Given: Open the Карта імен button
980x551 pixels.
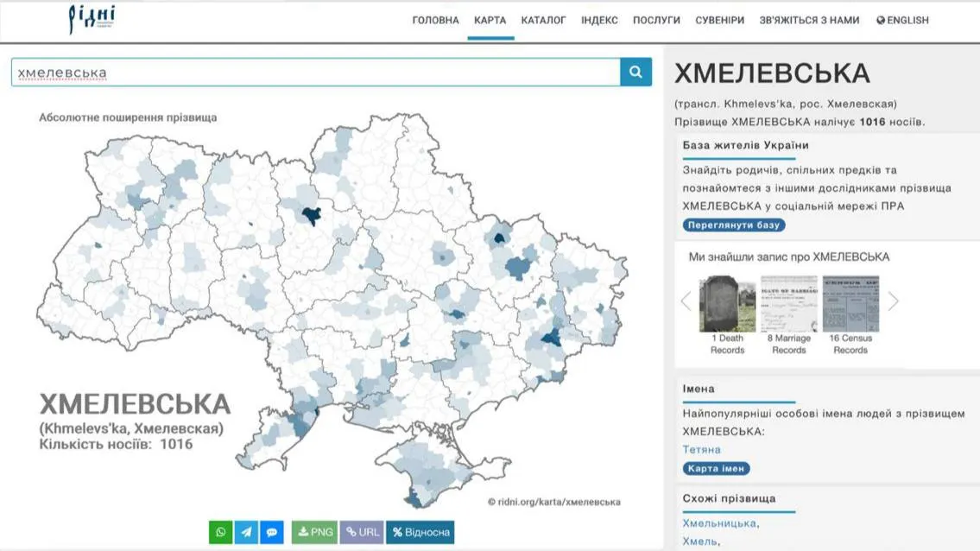Looking at the screenshot, I should pos(715,468).
